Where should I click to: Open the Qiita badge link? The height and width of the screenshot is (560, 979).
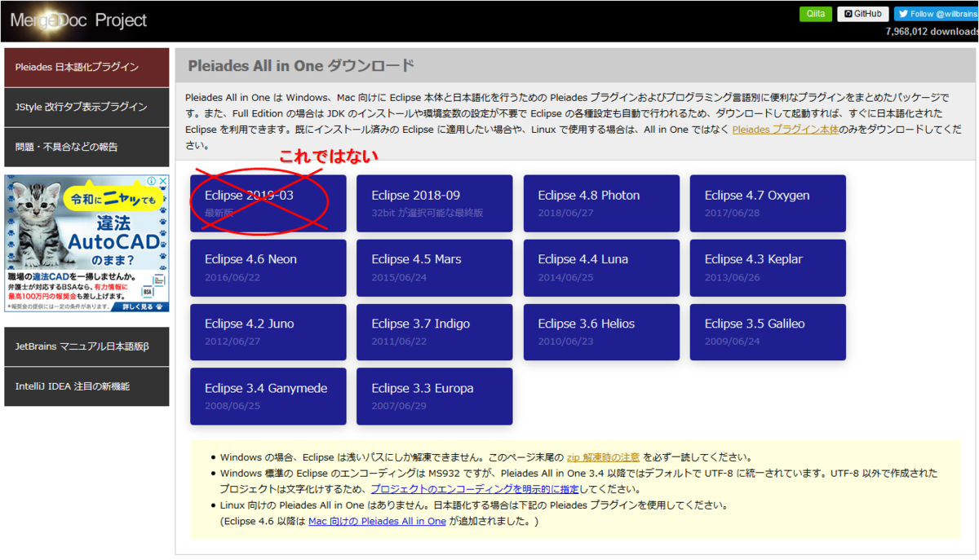(816, 14)
